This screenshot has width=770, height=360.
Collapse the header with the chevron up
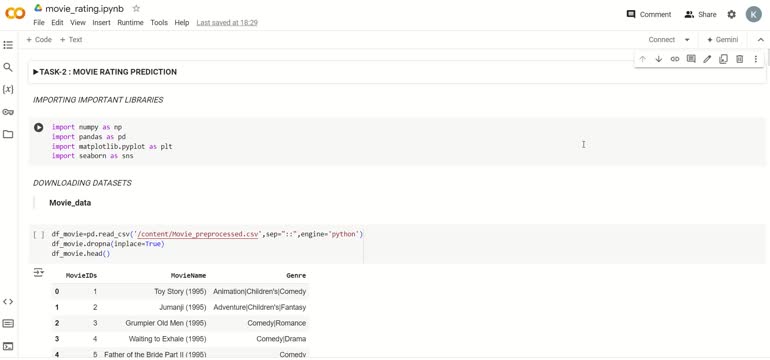[x=761, y=40]
